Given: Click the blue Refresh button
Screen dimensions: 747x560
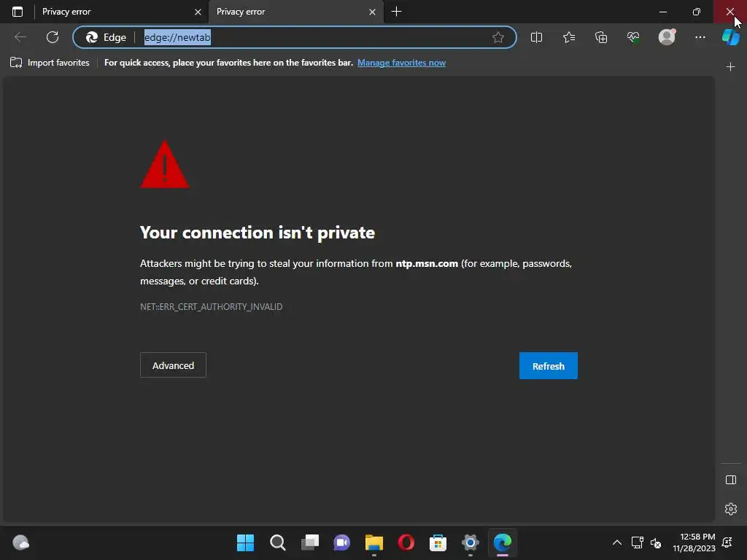Looking at the screenshot, I should pos(549,366).
